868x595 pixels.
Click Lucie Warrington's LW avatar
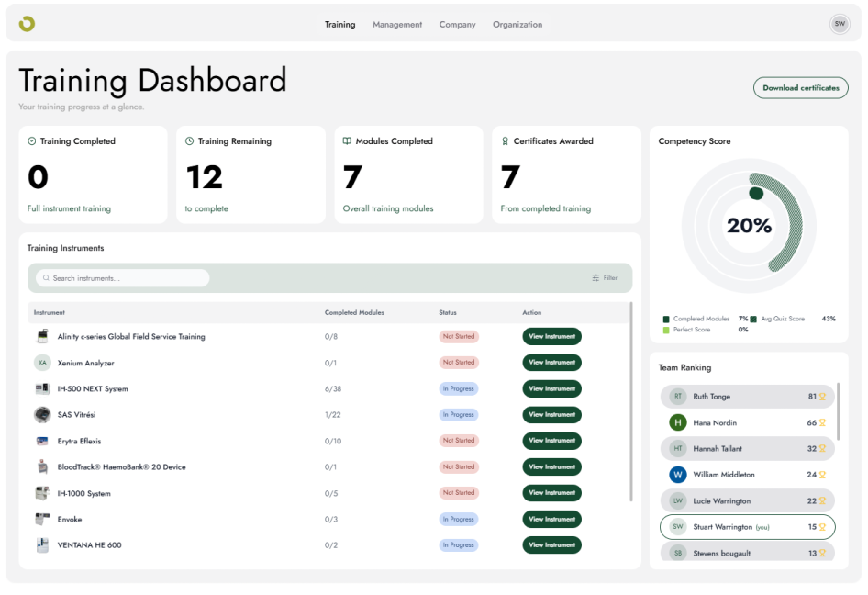(x=677, y=500)
